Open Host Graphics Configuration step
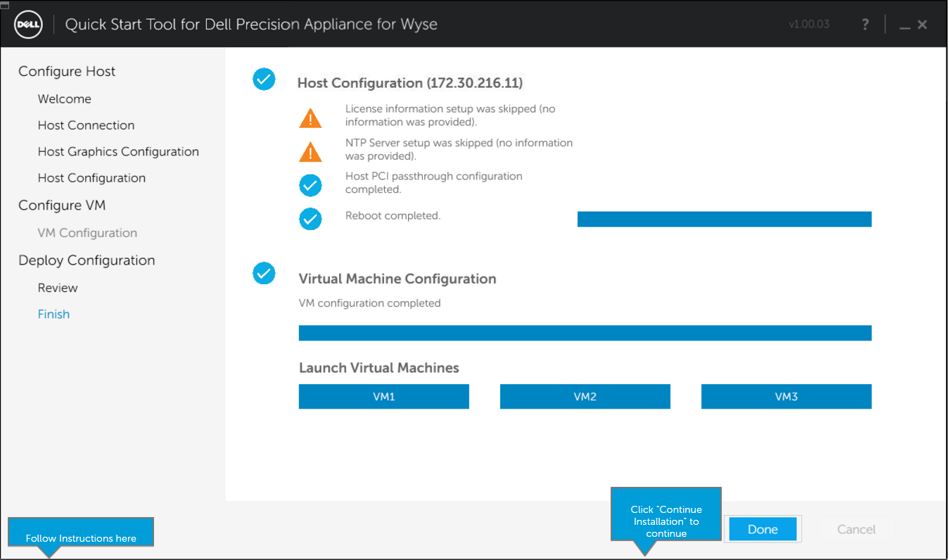This screenshot has width=949, height=560. [x=118, y=152]
